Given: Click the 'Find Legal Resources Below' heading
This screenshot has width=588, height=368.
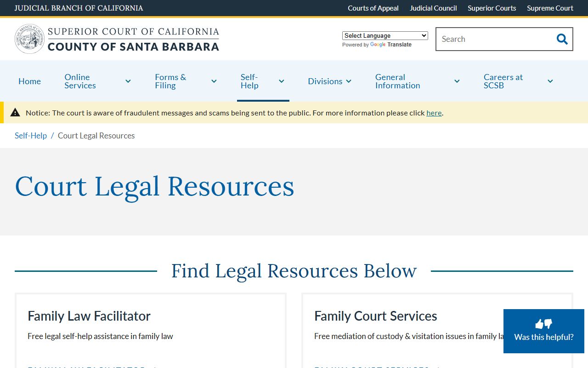Looking at the screenshot, I should (294, 271).
